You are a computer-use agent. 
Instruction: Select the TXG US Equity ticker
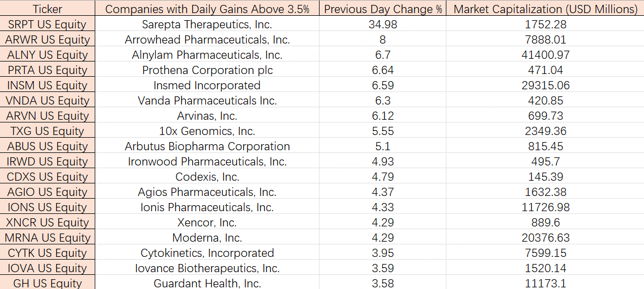47,131
